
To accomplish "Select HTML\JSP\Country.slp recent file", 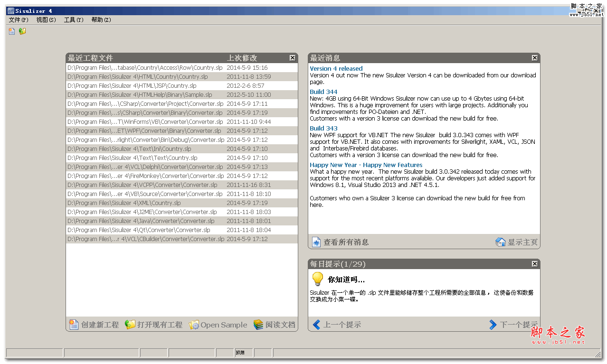I will (x=182, y=86).
